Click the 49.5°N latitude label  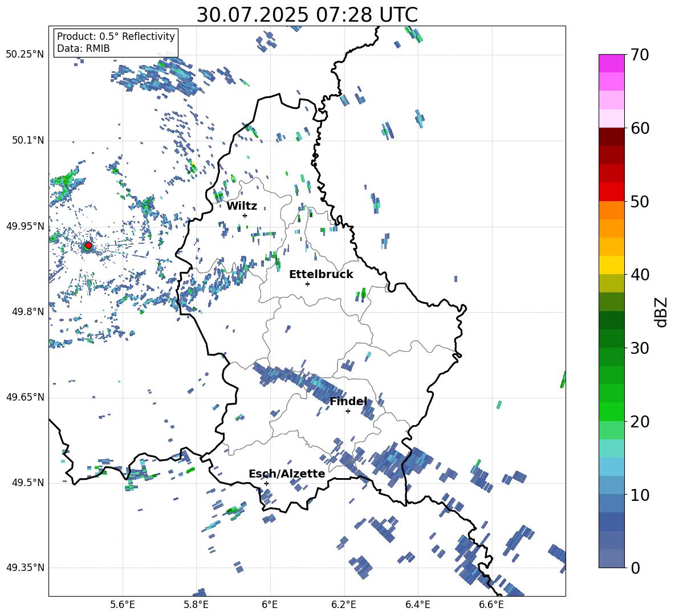click(x=27, y=482)
